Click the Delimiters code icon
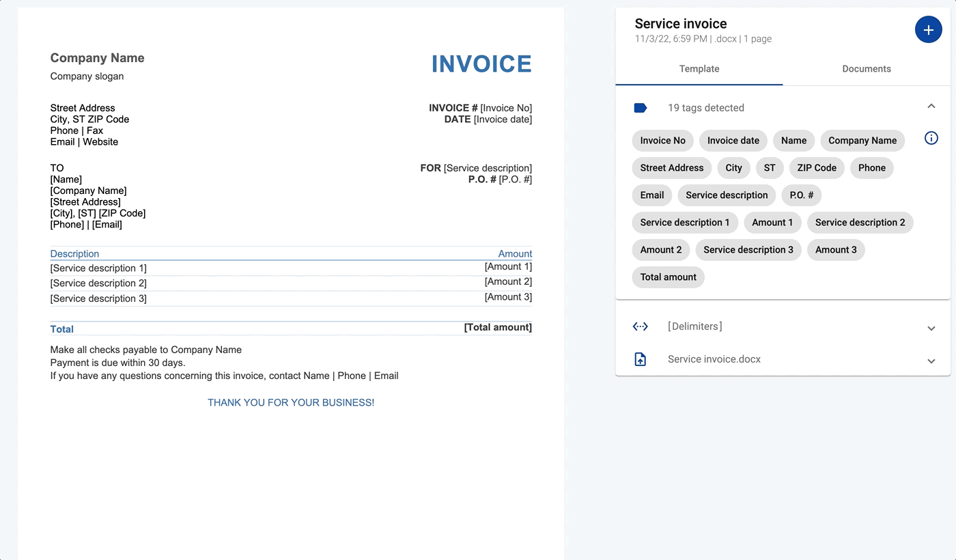The height and width of the screenshot is (560, 956). pos(640,326)
